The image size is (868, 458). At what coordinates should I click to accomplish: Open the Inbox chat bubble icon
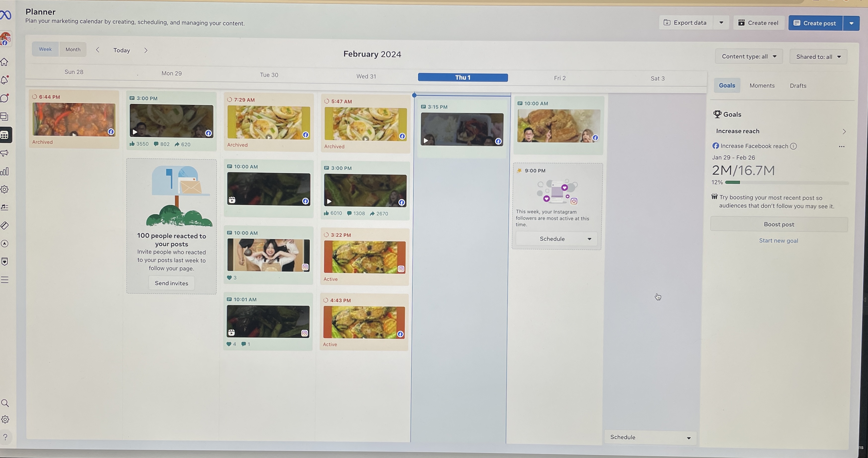5,98
